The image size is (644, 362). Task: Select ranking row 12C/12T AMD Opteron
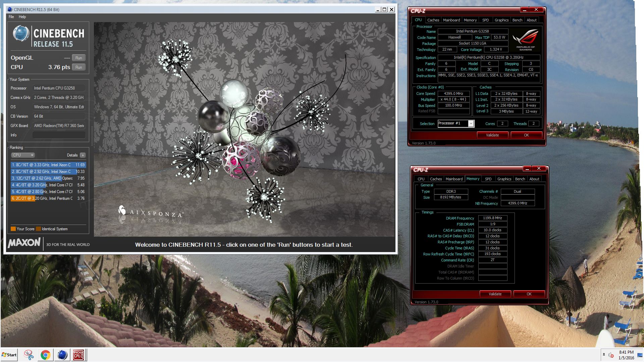pyautogui.click(x=48, y=178)
